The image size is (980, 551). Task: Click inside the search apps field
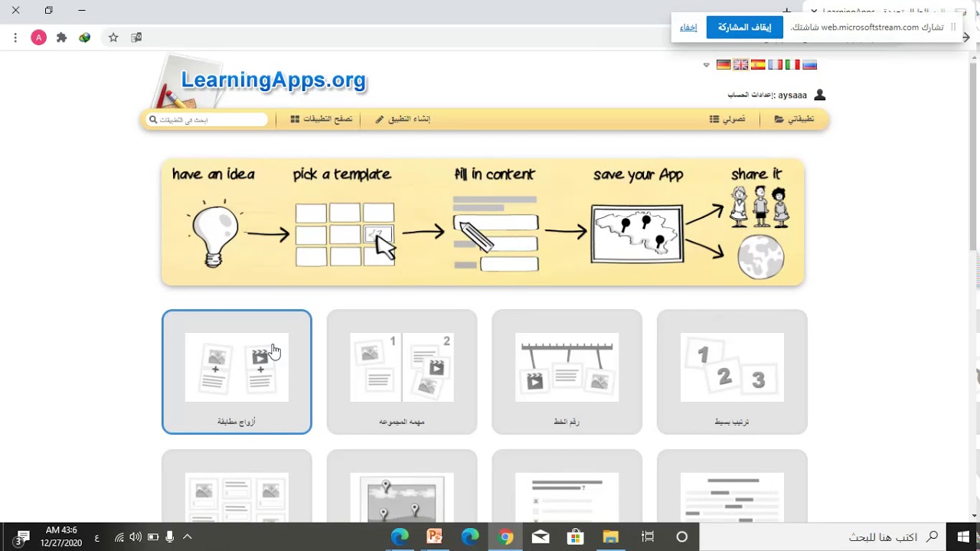207,119
